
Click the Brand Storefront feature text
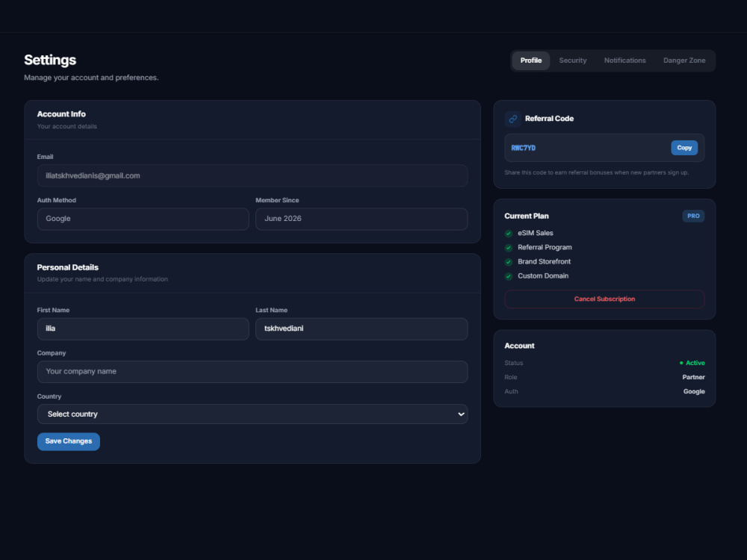544,262
